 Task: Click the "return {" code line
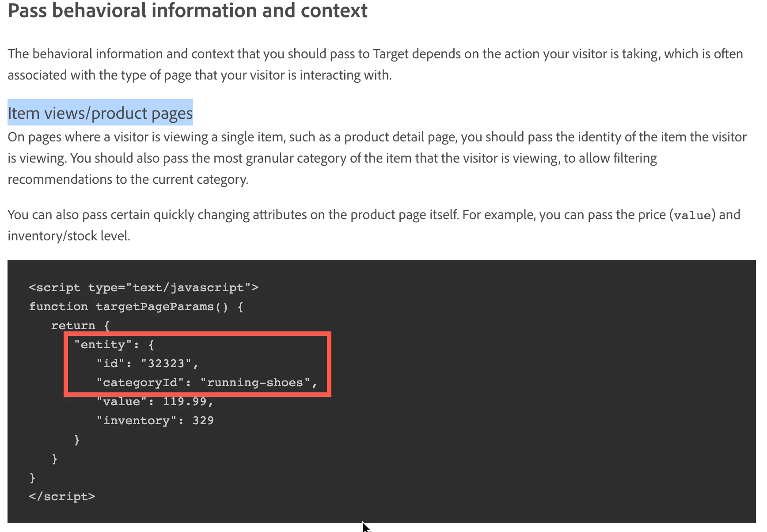(x=80, y=326)
